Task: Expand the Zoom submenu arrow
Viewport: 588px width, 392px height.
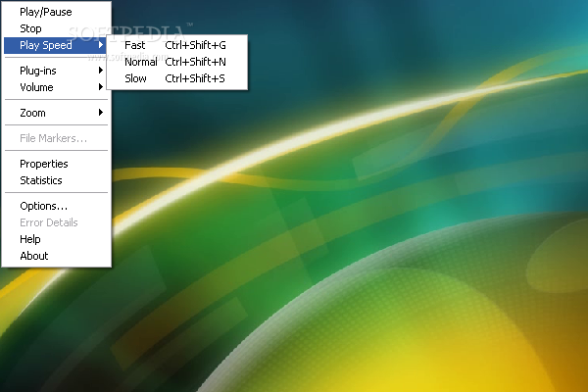Action: pyautogui.click(x=101, y=112)
